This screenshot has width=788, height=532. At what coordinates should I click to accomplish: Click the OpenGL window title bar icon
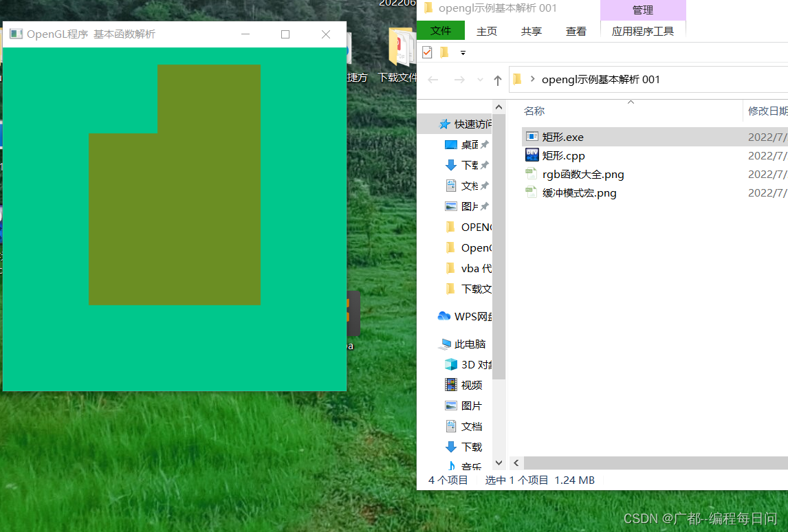point(16,33)
